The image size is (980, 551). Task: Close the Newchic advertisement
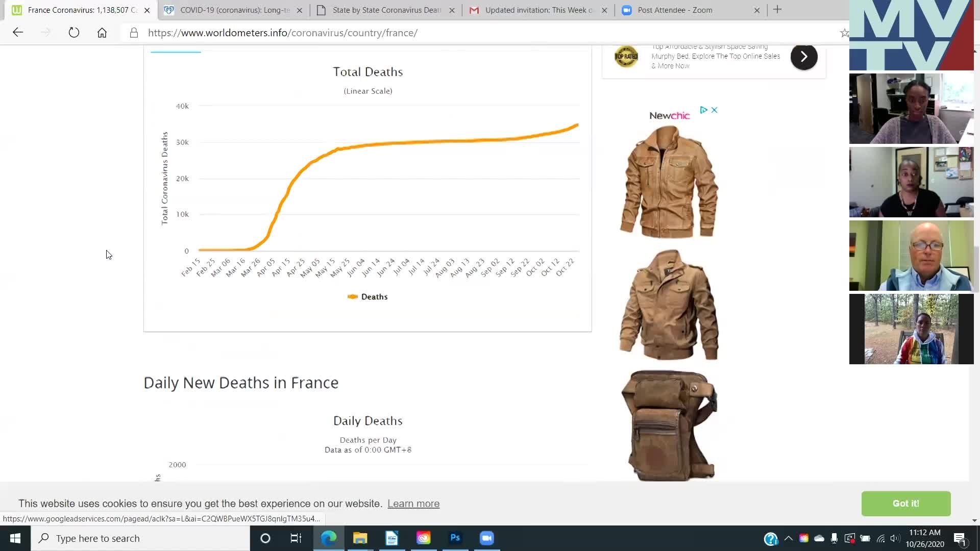(x=715, y=110)
